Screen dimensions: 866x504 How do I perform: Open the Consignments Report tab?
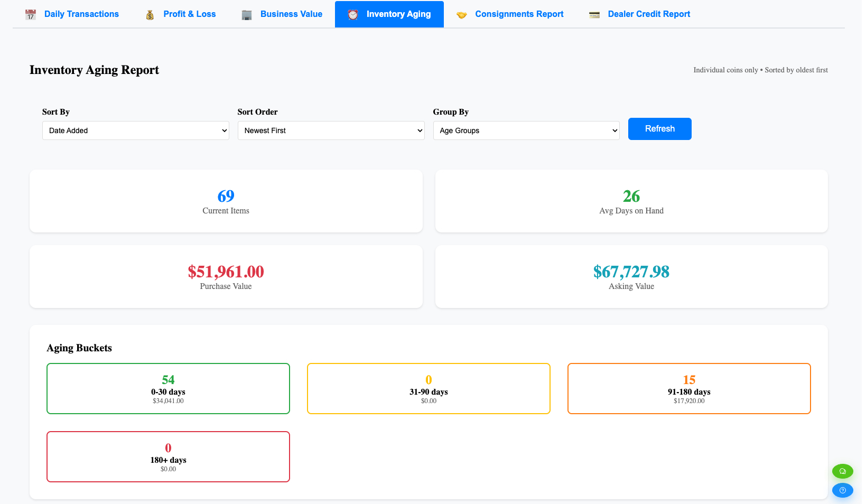coord(510,14)
